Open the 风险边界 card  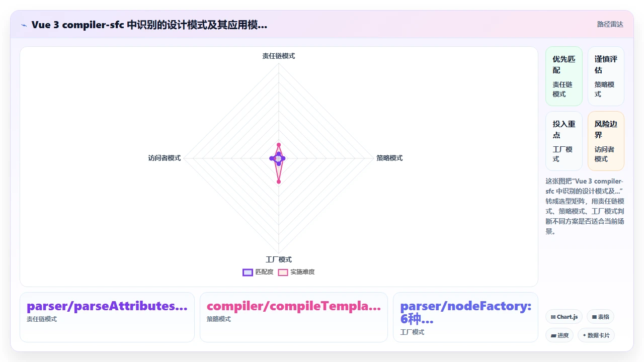tap(606, 141)
